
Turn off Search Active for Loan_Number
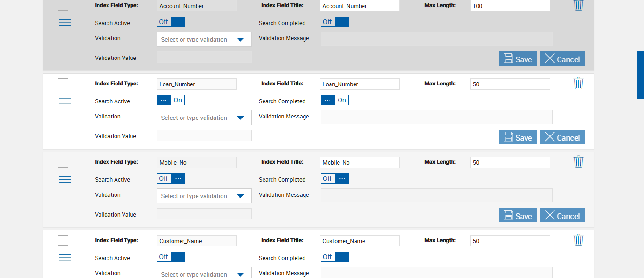(x=171, y=100)
